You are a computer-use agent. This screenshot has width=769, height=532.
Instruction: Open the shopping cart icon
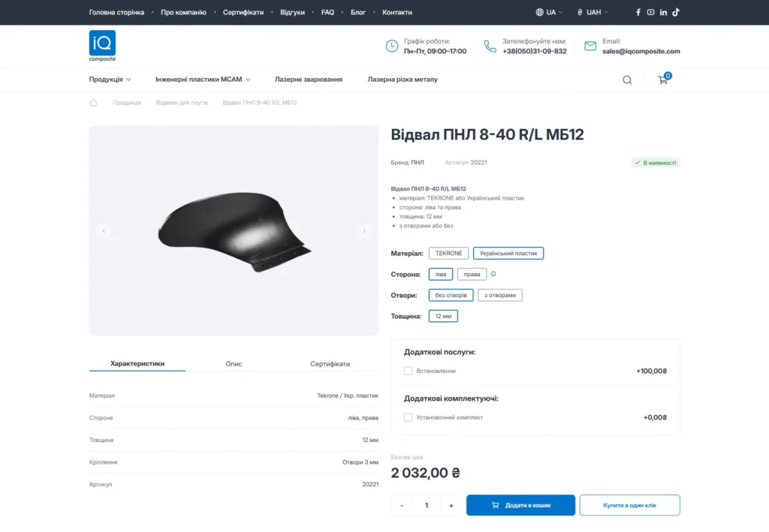[x=664, y=79]
